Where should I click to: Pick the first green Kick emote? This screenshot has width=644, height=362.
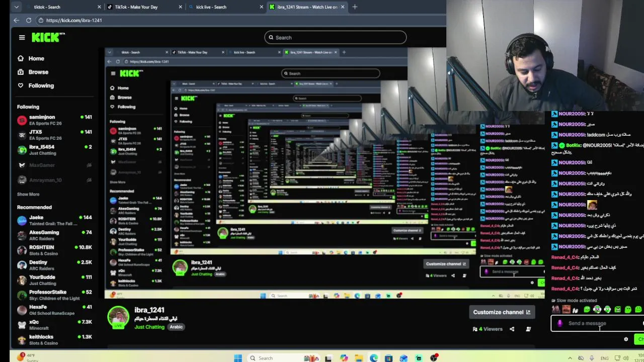587,310
